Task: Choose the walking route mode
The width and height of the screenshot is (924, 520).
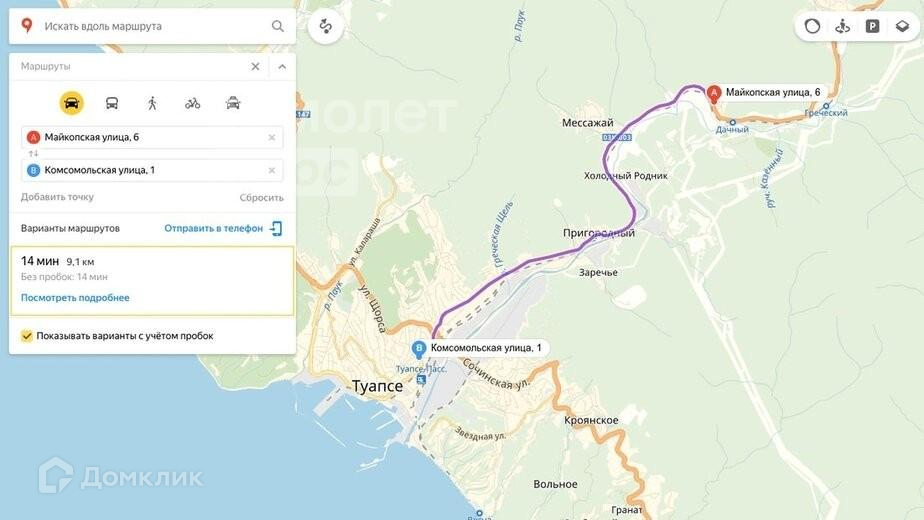Action: coord(152,103)
